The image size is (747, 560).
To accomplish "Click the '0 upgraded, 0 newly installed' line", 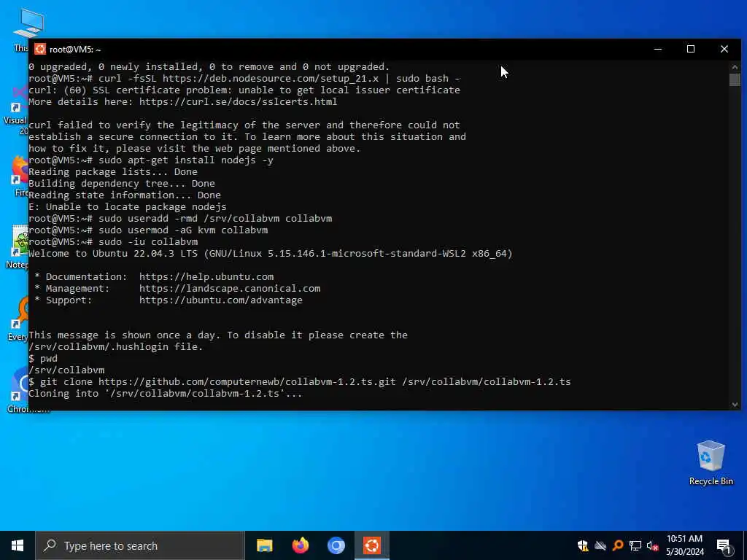I will point(209,66).
